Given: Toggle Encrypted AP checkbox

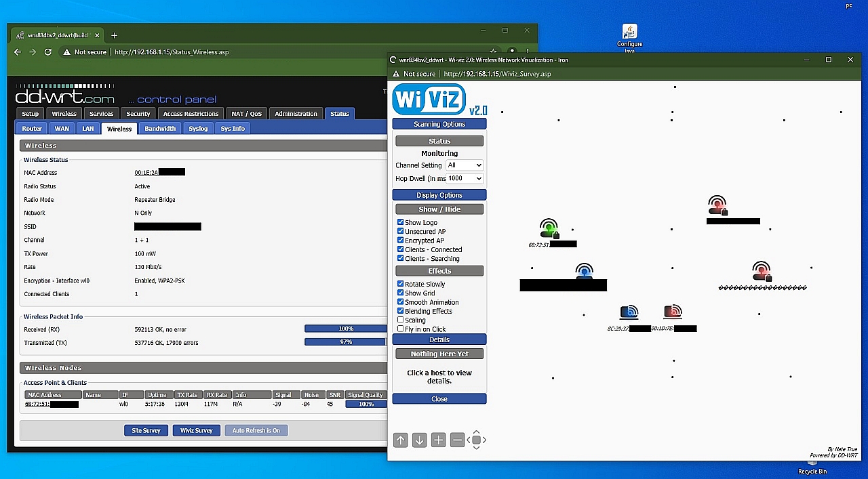Looking at the screenshot, I should point(400,241).
